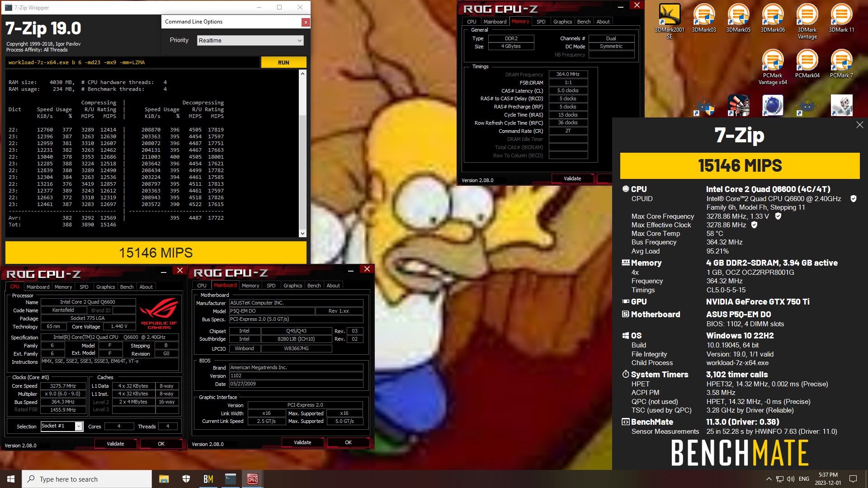868x488 pixels.
Task: Open the 3DMark05 desktop shortcut
Action: pos(738,18)
